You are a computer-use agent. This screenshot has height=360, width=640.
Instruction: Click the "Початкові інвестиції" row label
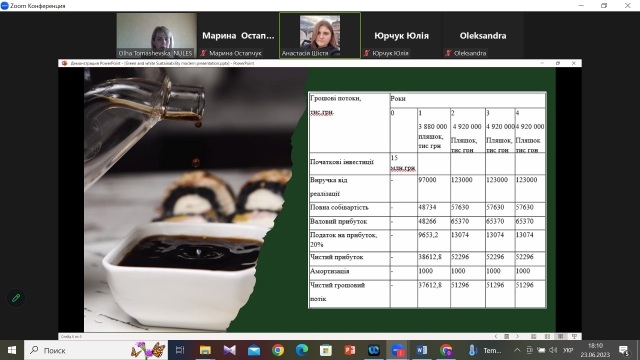tap(342, 162)
